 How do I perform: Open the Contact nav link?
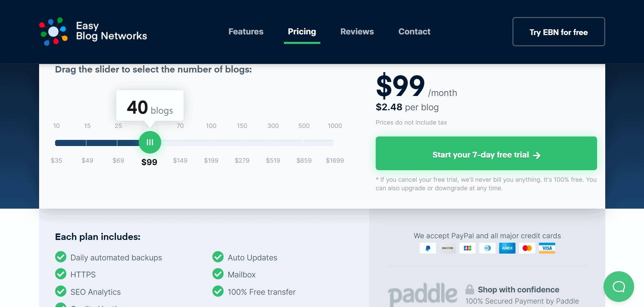[x=414, y=32]
